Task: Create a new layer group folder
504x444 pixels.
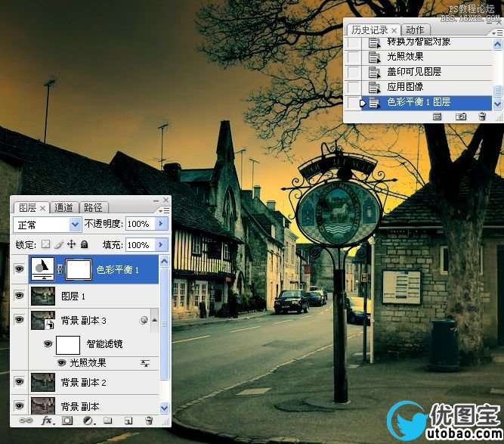Action: click(x=107, y=420)
